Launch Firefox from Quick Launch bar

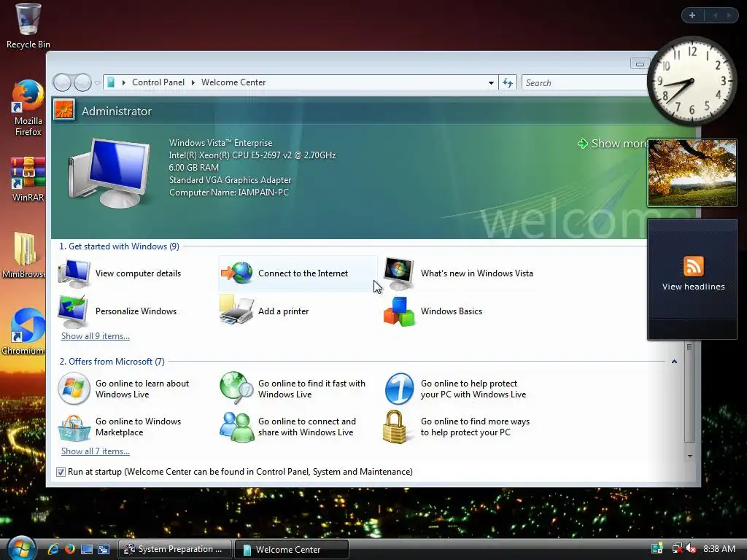(x=70, y=549)
